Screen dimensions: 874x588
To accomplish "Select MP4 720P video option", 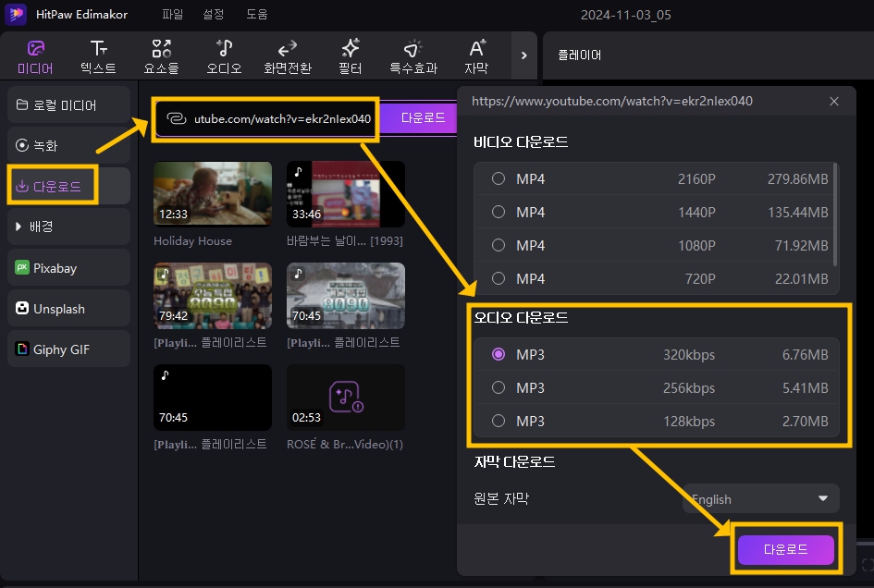I will (x=655, y=278).
